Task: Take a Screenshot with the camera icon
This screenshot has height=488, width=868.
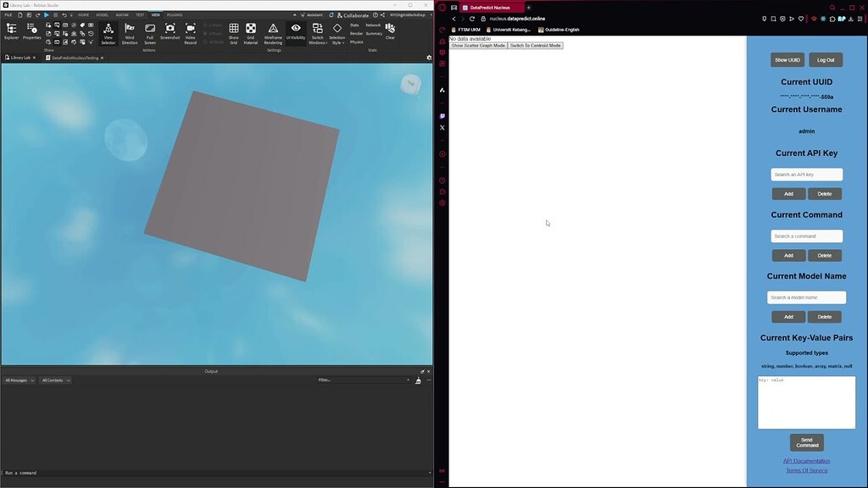Action: [x=170, y=31]
